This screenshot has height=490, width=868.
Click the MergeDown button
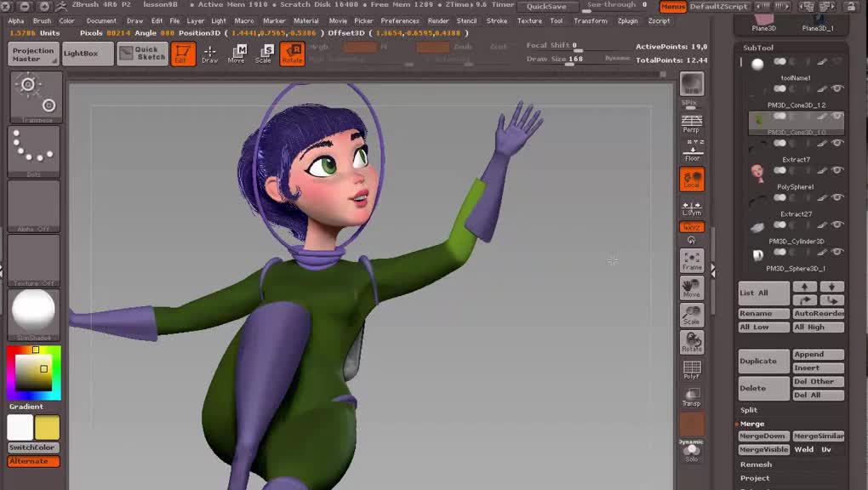coord(764,436)
